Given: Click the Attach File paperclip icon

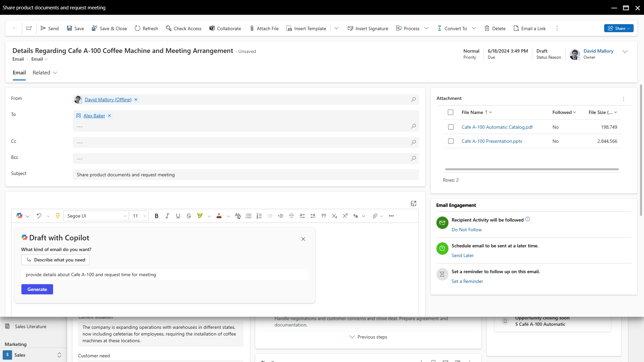Looking at the screenshot, I should 252,28.
